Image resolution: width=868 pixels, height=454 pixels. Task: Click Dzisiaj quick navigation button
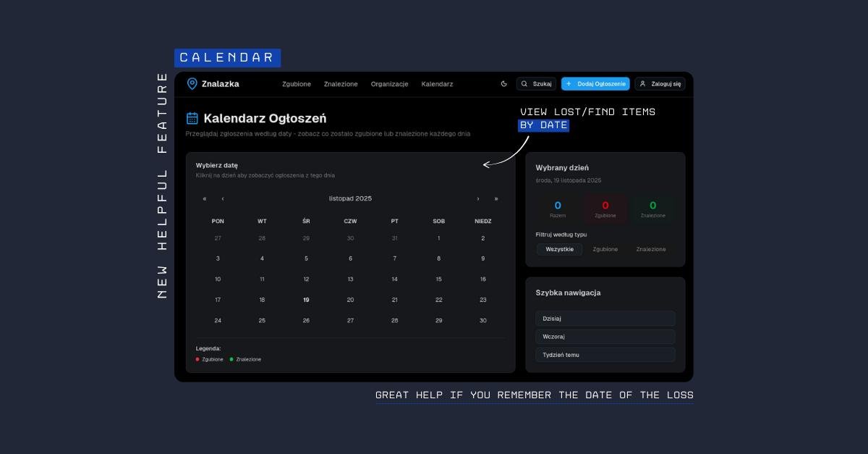tap(605, 319)
